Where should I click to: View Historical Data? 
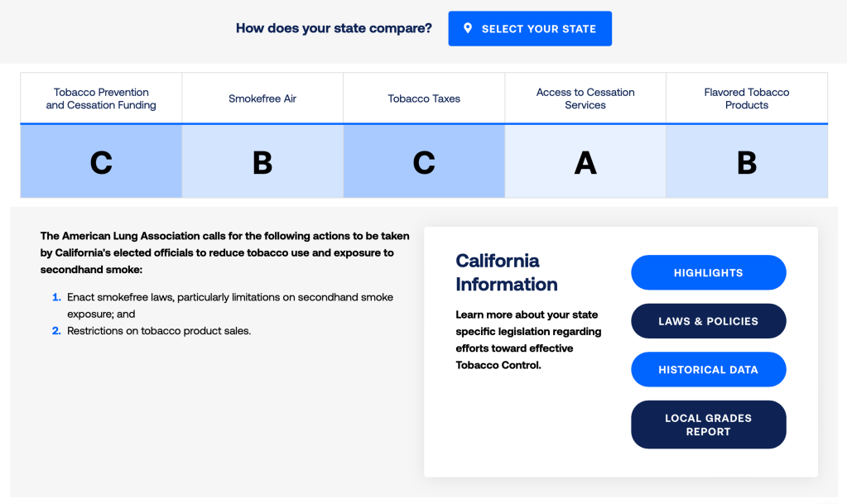[708, 369]
